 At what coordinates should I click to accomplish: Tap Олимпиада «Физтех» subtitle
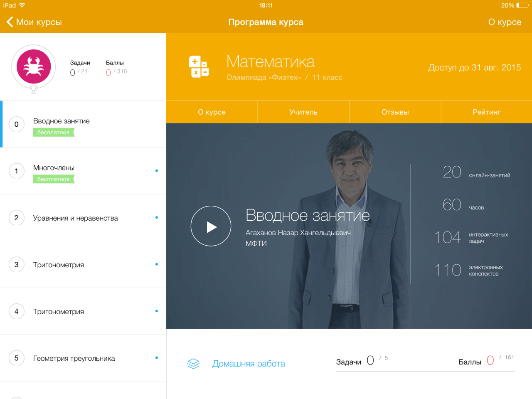(264, 77)
